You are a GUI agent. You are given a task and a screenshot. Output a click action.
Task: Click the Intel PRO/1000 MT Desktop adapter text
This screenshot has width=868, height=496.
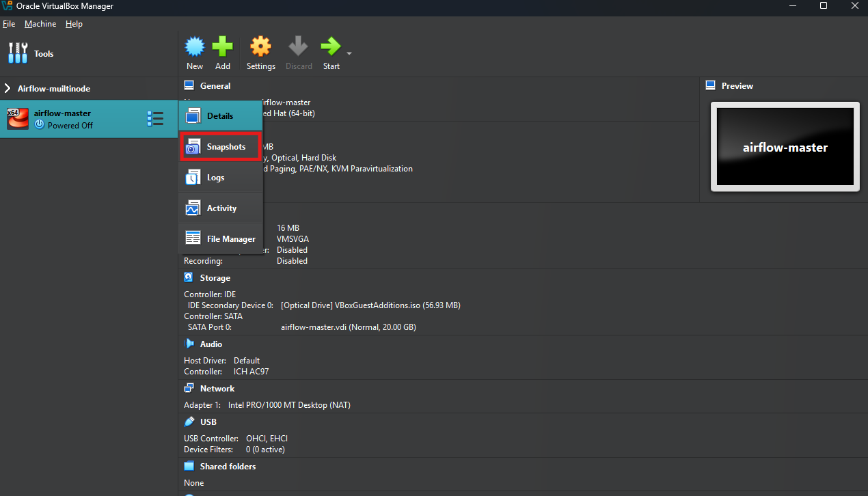[x=289, y=405]
